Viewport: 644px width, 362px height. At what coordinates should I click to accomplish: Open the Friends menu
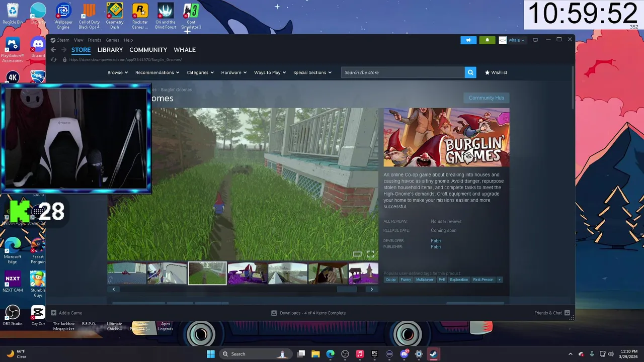[x=95, y=40]
